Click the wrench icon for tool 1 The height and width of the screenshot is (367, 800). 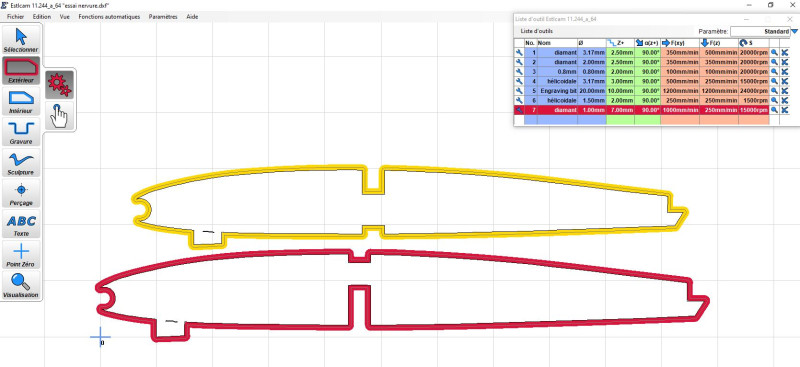519,53
